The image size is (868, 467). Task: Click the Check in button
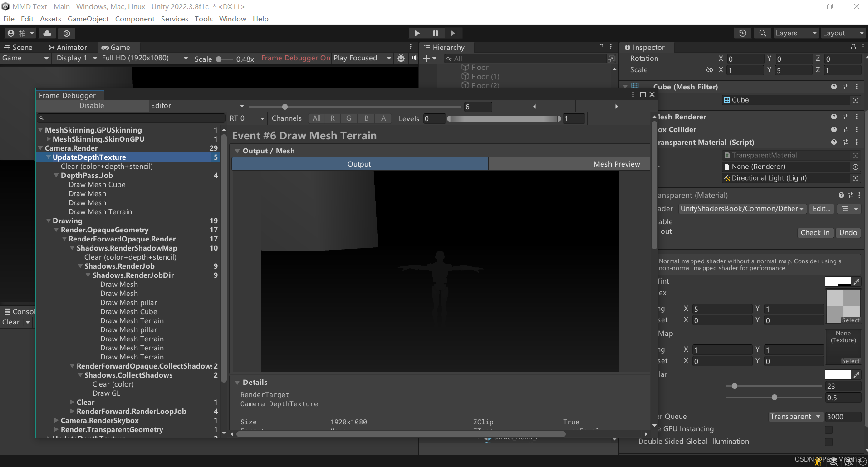(814, 232)
